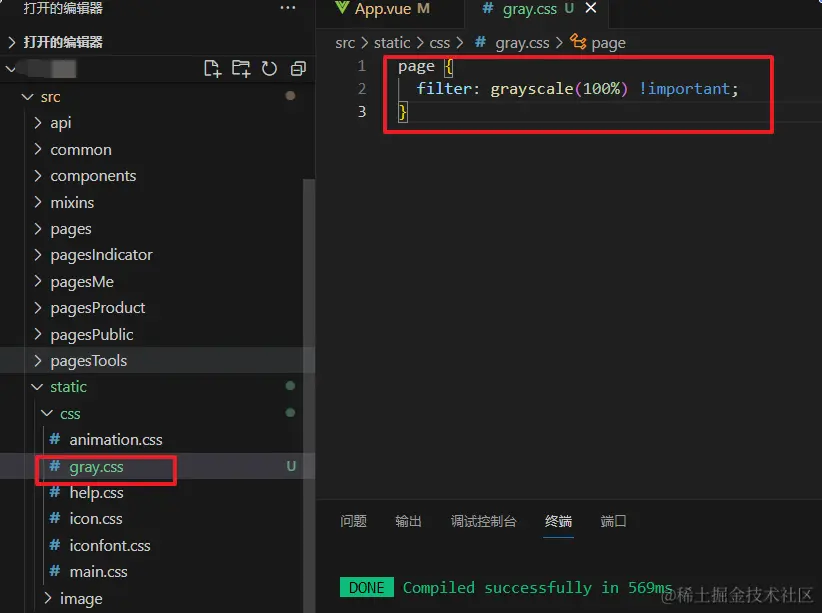
Task: Click the css hash icon in breadcrumb
Action: click(480, 41)
